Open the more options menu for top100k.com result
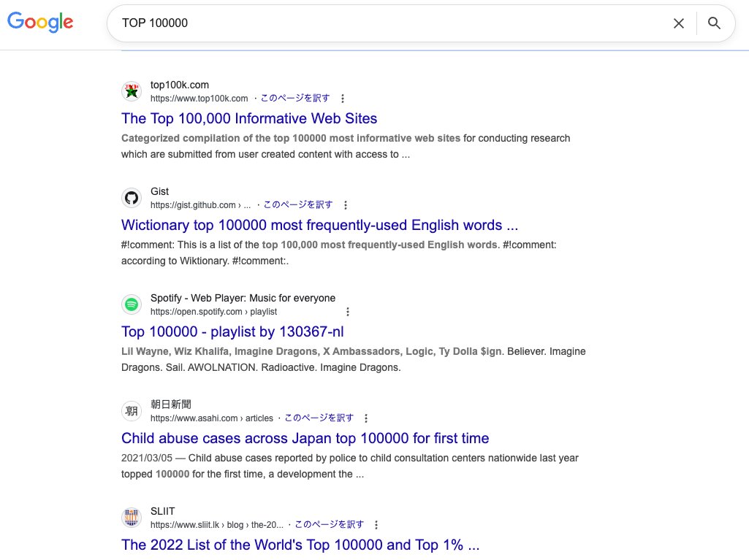 tap(343, 99)
